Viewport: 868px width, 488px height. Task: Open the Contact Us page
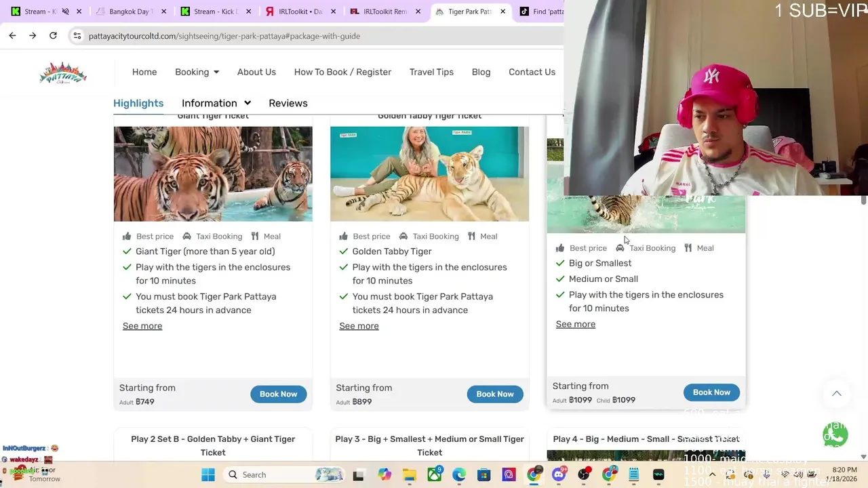click(532, 72)
